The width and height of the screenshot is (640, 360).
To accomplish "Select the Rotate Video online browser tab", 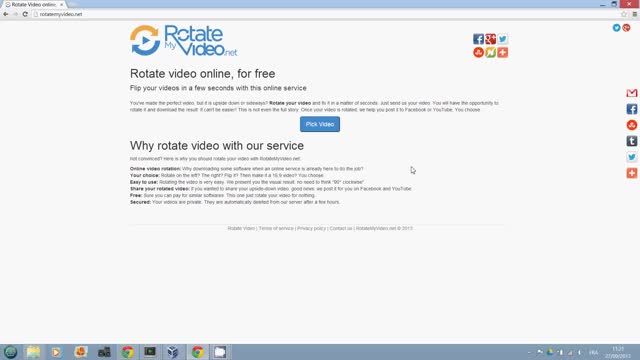I will 33,4.
